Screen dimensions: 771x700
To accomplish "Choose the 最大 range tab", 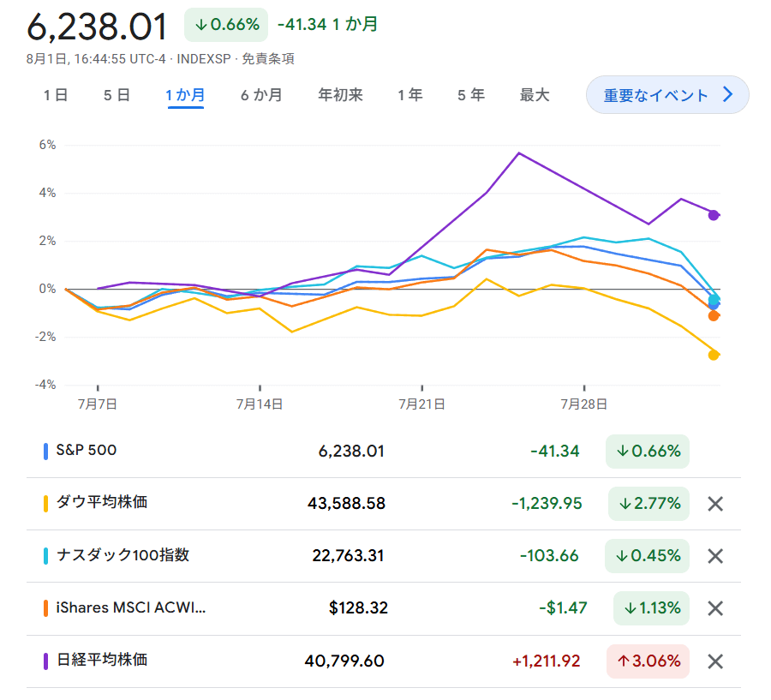I will tap(535, 95).
